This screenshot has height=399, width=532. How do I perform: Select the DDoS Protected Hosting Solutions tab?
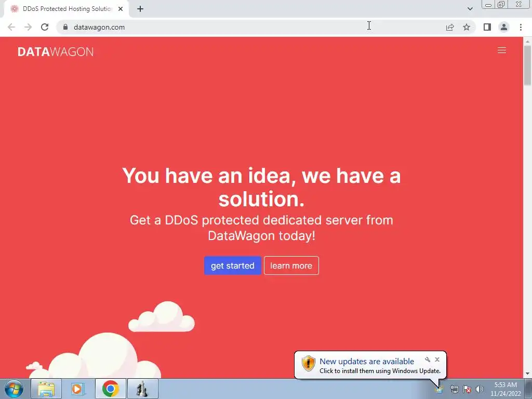[66, 9]
